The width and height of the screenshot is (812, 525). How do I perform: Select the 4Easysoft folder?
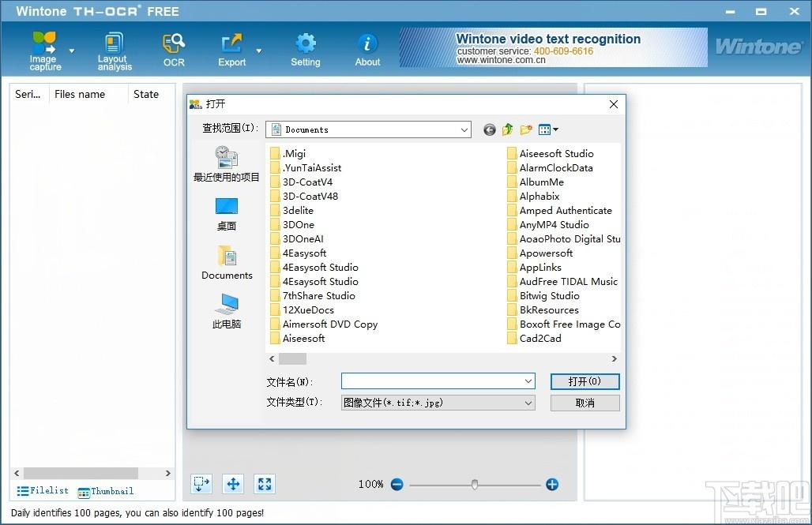click(x=299, y=253)
